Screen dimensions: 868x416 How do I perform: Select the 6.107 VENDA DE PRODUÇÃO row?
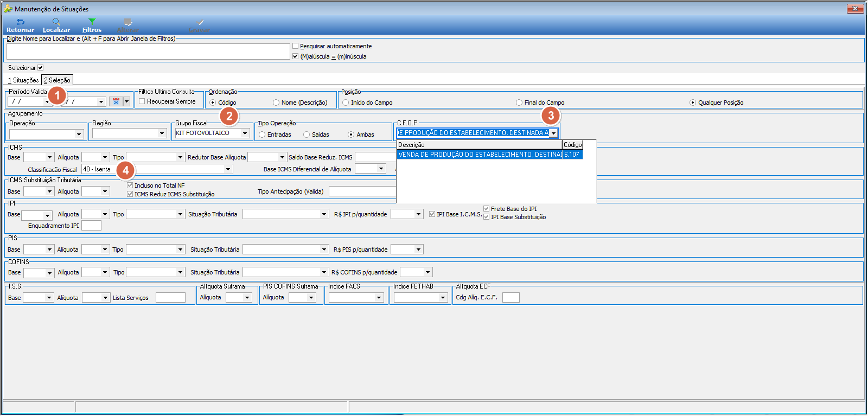[x=490, y=155]
